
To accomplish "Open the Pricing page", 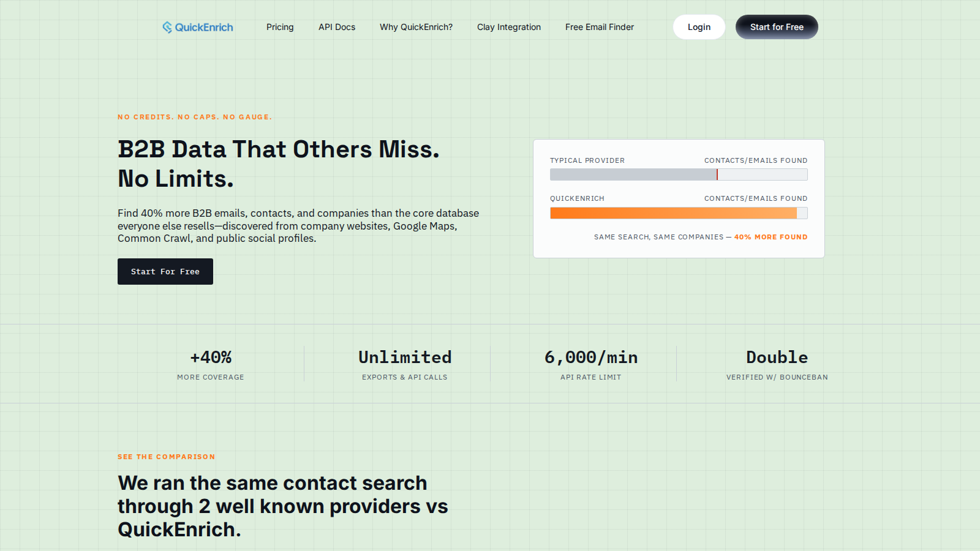I will click(280, 27).
